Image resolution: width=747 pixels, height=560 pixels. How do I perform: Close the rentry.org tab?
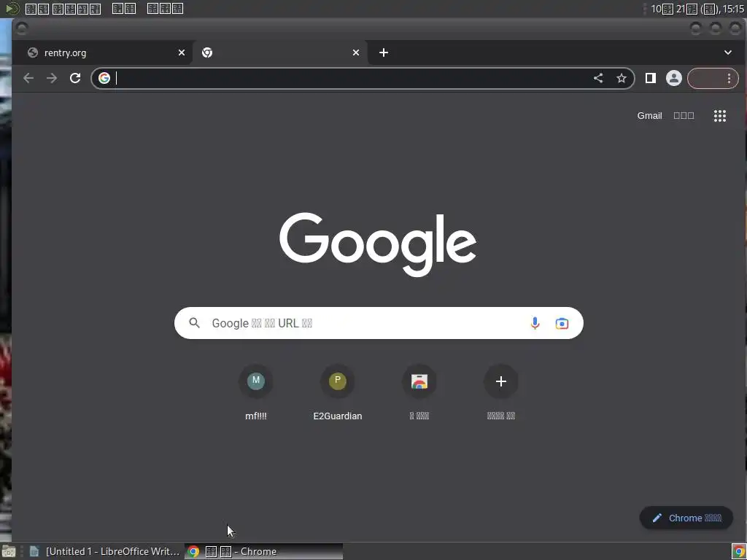coord(182,52)
